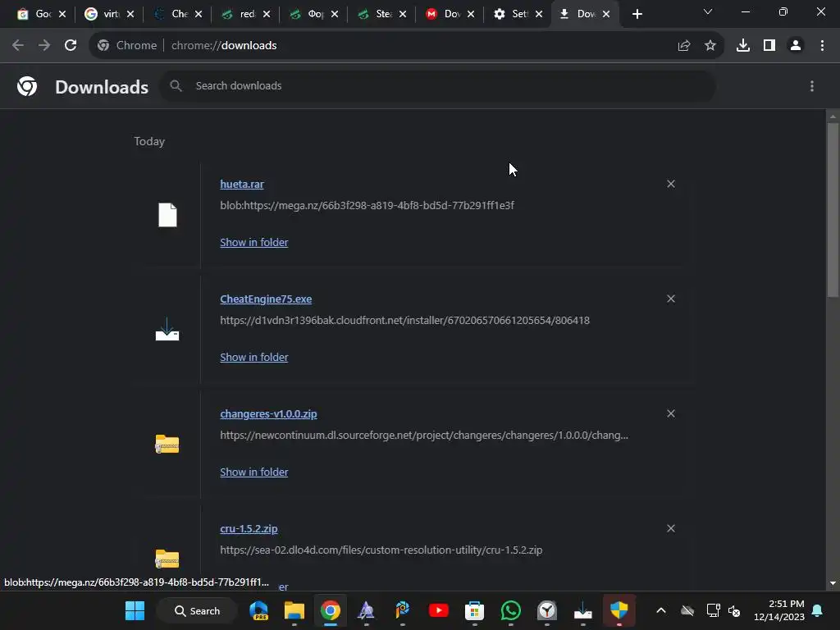Click the cloudfront.net installer URL text

tap(404, 321)
